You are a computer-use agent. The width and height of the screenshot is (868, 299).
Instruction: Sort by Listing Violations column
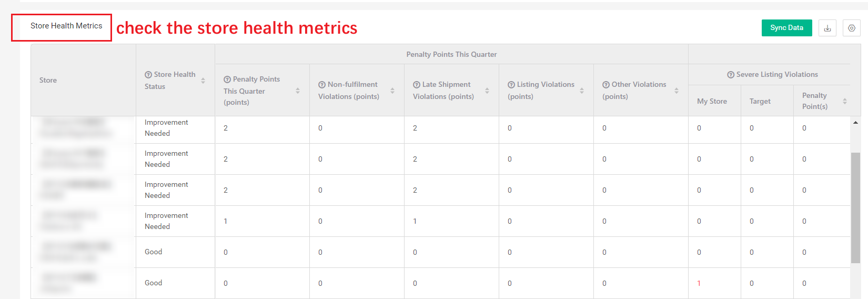pos(582,91)
